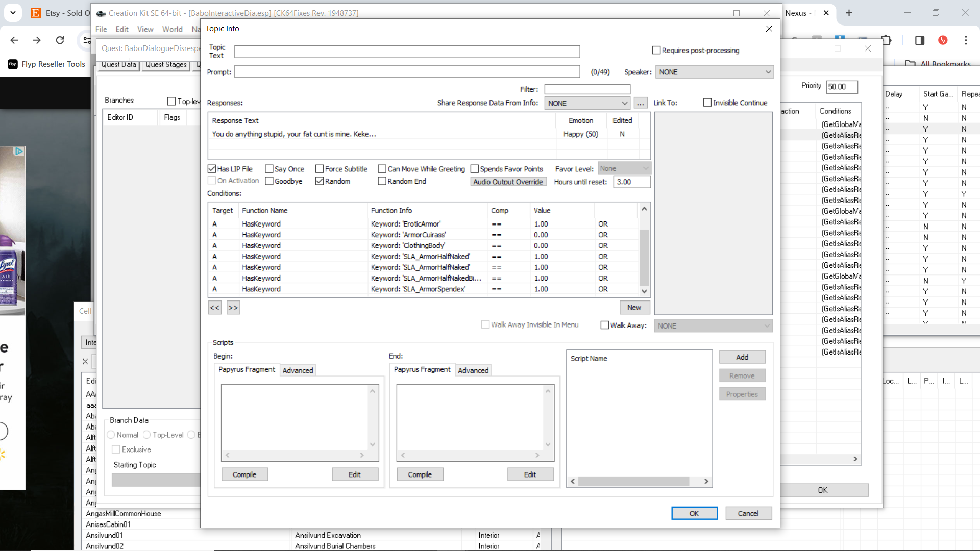980x551 pixels.
Task: Click Add script button
Action: coord(742,357)
